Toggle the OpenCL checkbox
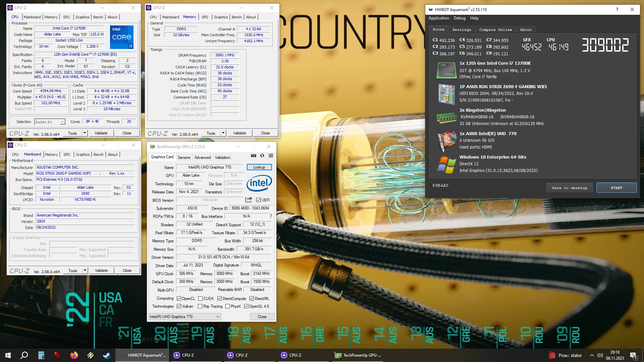This screenshot has width=644, height=362. point(179,299)
